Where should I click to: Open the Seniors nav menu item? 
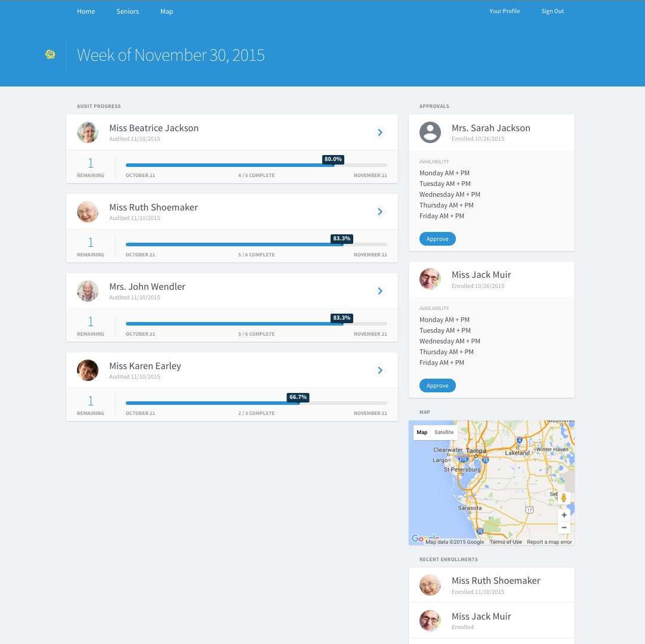coord(128,11)
